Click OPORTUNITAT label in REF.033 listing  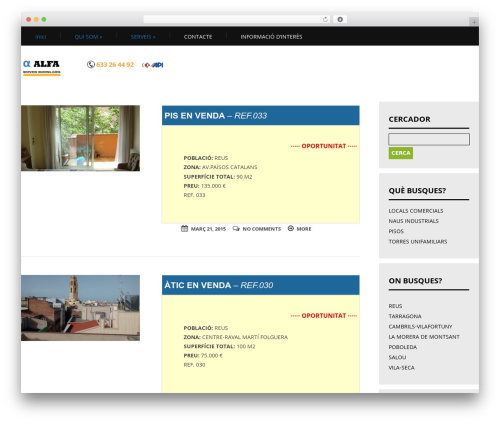point(324,146)
